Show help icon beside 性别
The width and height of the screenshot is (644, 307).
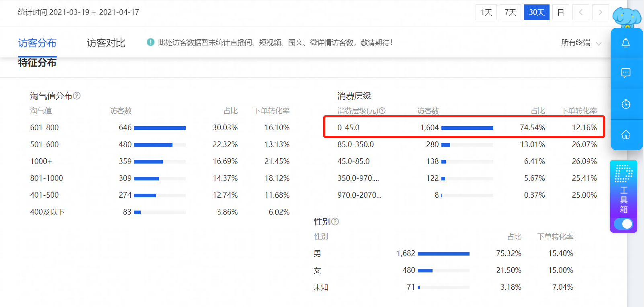(335, 221)
